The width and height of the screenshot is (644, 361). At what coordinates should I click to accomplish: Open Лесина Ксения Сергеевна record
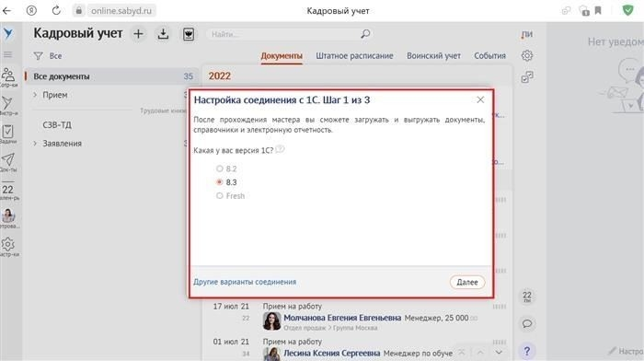332,354
